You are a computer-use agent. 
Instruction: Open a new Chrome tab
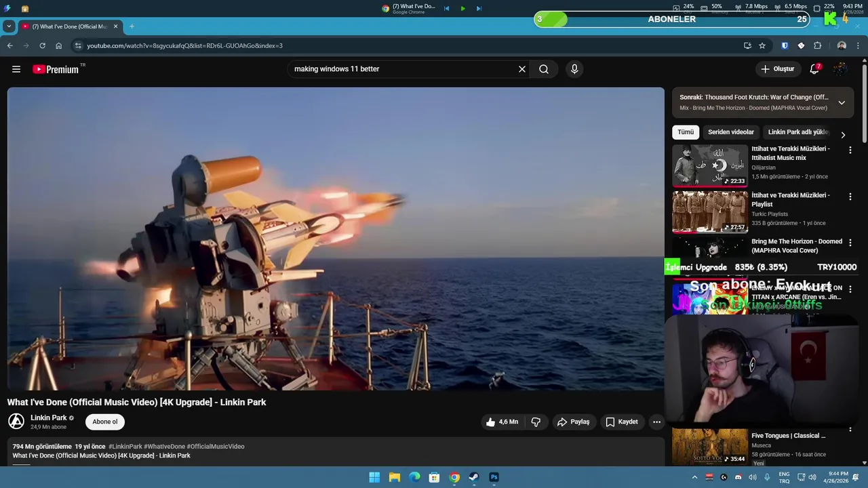coord(132,26)
